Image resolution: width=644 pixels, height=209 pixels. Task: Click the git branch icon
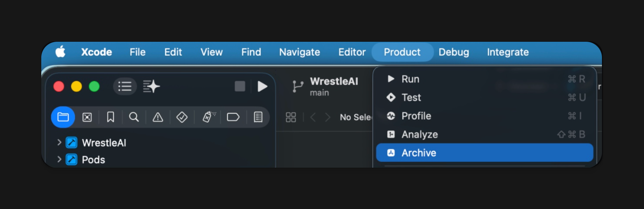click(x=297, y=86)
